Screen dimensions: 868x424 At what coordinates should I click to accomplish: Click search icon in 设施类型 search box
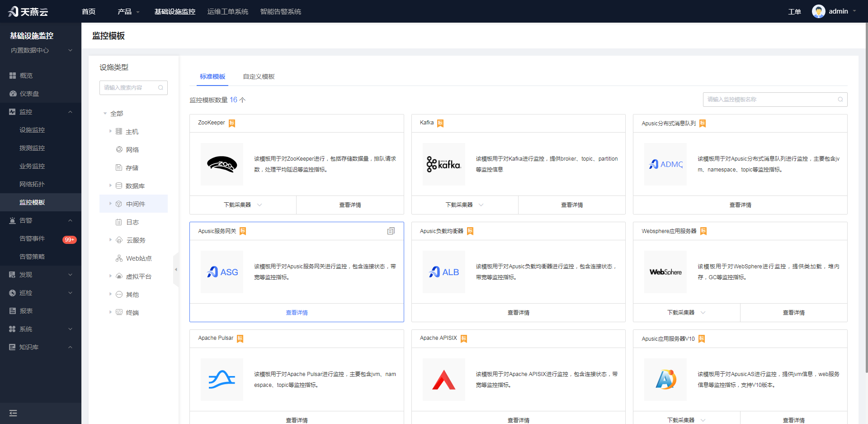pyautogui.click(x=160, y=88)
